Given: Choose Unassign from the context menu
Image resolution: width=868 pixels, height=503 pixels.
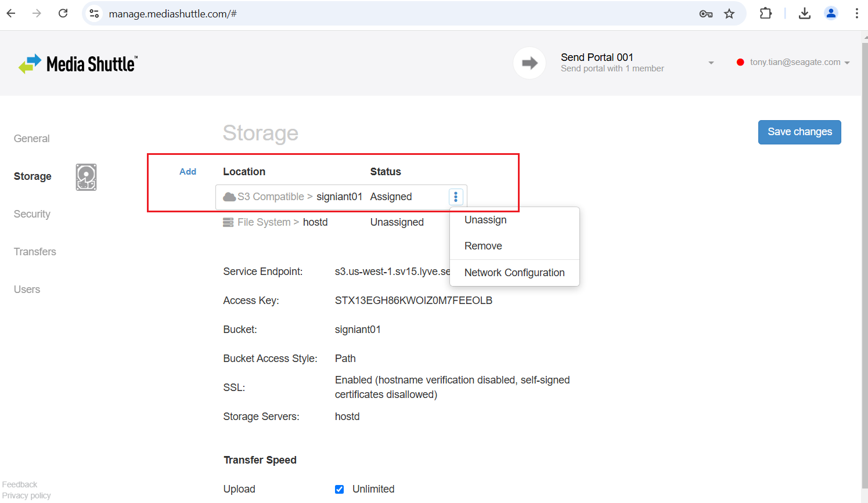Looking at the screenshot, I should pyautogui.click(x=485, y=220).
